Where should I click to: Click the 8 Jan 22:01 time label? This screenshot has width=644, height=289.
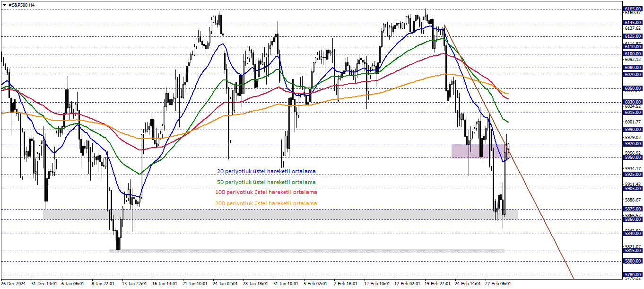pyautogui.click(x=103, y=284)
